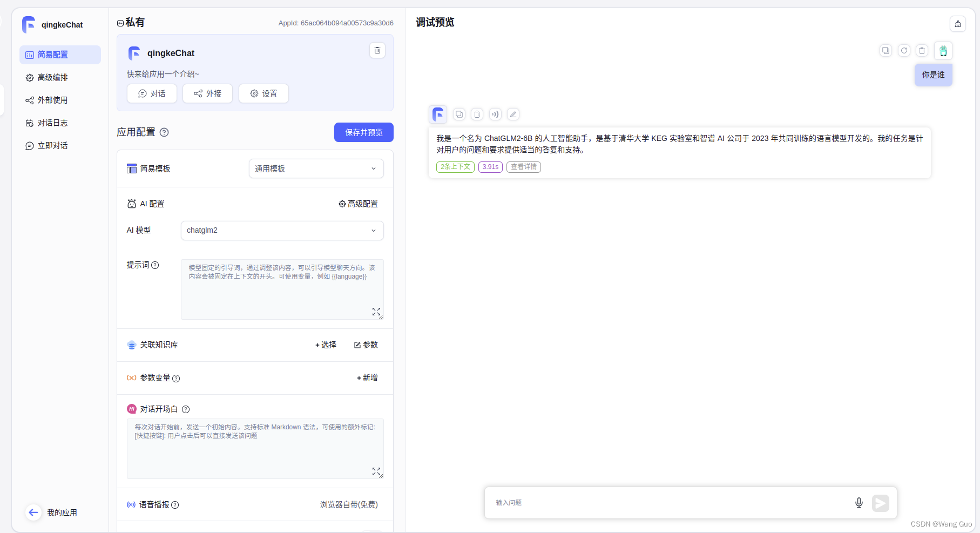This screenshot has height=533, width=980.
Task: Copy the assistant reply
Action: [x=459, y=114]
